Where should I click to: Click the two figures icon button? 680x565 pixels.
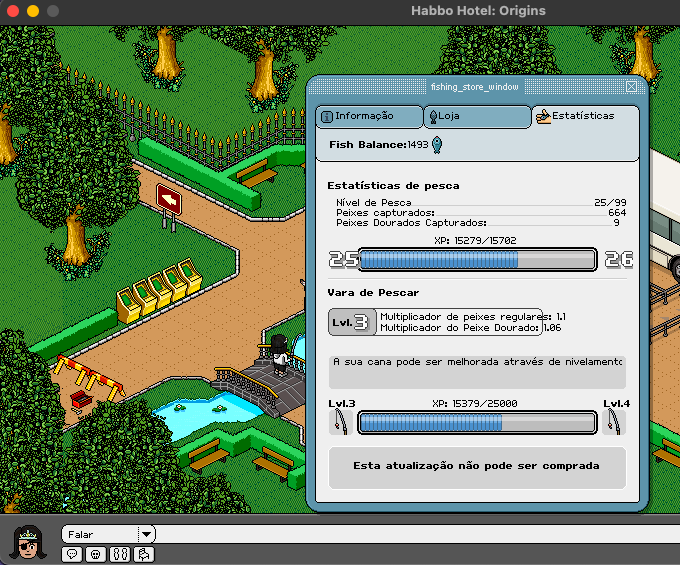click(x=120, y=554)
